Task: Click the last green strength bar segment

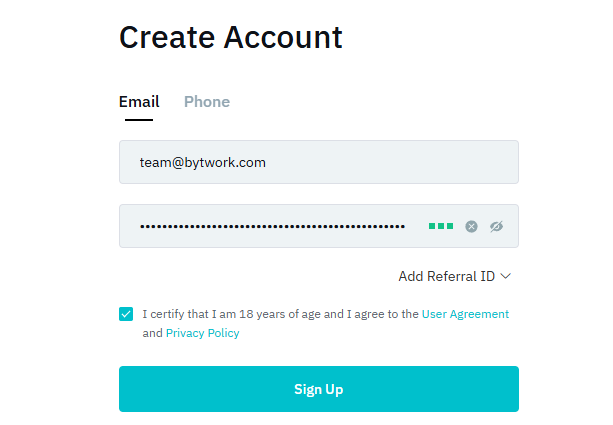Action: pos(450,226)
